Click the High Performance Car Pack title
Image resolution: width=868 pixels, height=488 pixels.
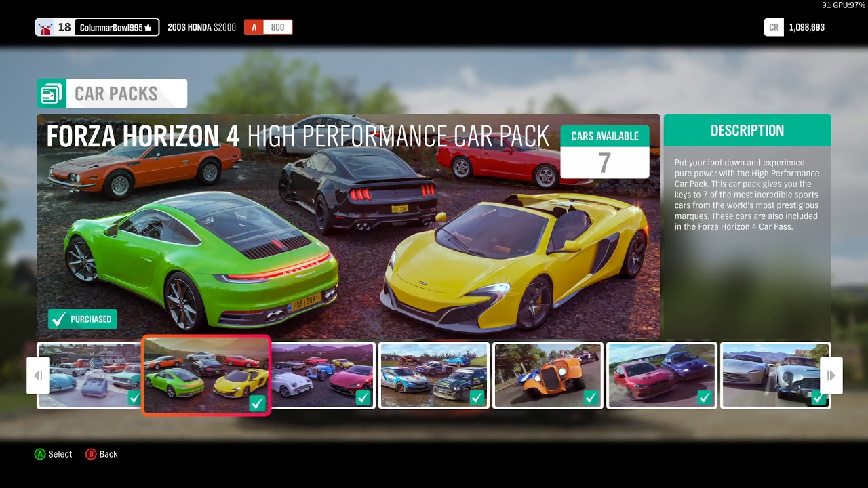297,136
